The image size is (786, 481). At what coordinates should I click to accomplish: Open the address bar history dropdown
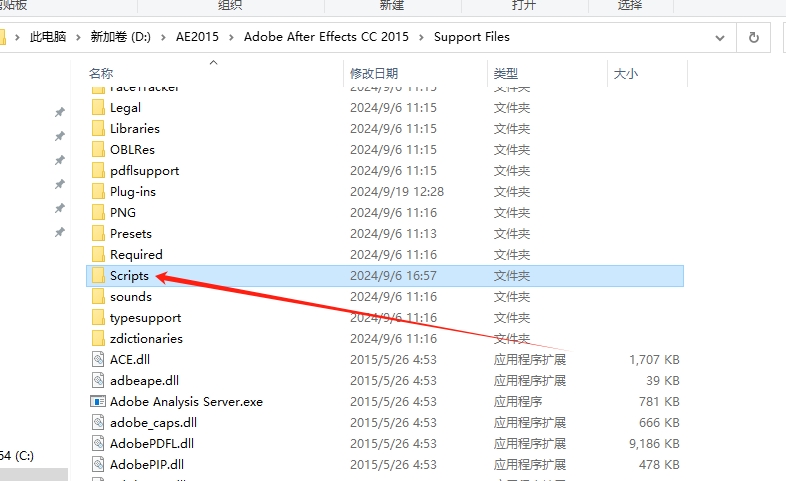coord(720,38)
